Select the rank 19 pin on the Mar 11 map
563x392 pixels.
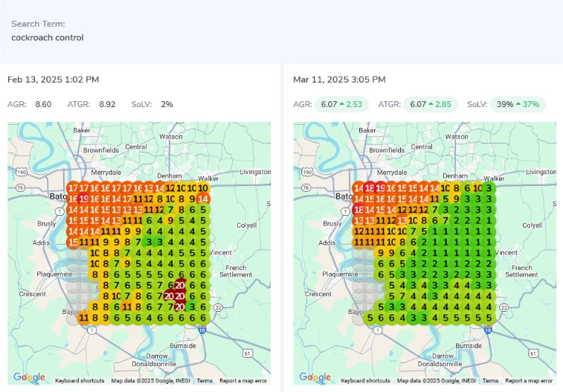click(382, 188)
